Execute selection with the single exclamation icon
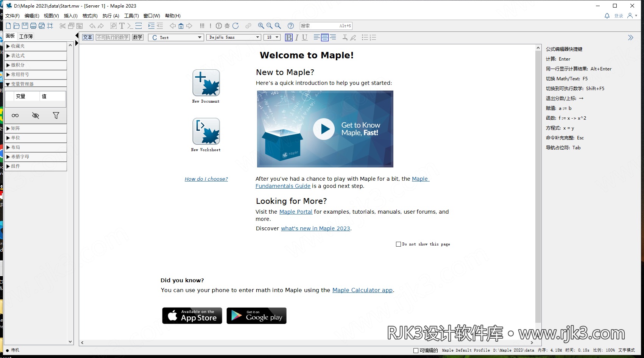This screenshot has height=358, width=644. click(x=211, y=26)
